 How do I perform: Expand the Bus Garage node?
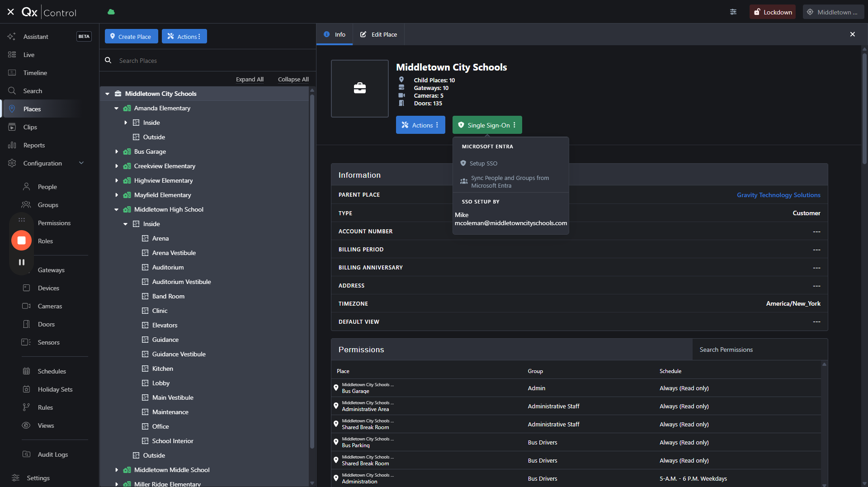pos(117,152)
